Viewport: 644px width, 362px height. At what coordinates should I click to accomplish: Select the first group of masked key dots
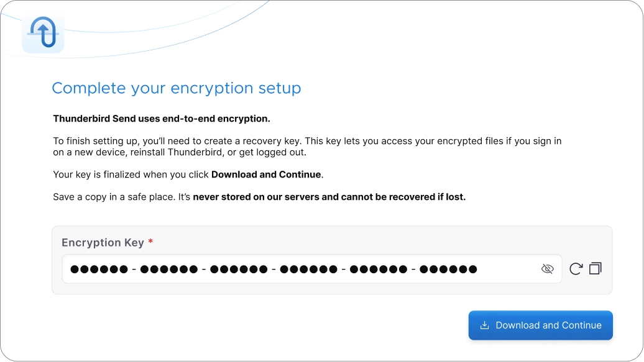pos(99,269)
